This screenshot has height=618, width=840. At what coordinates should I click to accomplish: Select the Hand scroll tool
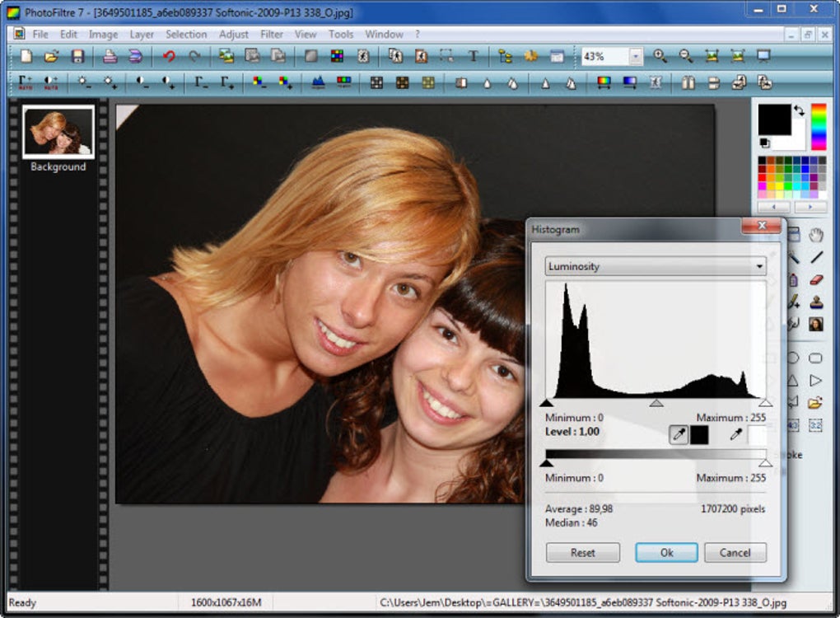(x=815, y=236)
